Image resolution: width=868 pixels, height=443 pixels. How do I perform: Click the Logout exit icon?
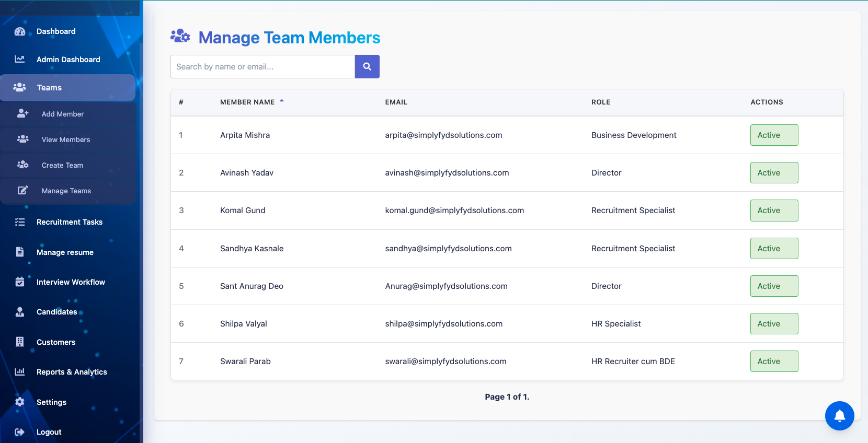[x=20, y=432]
